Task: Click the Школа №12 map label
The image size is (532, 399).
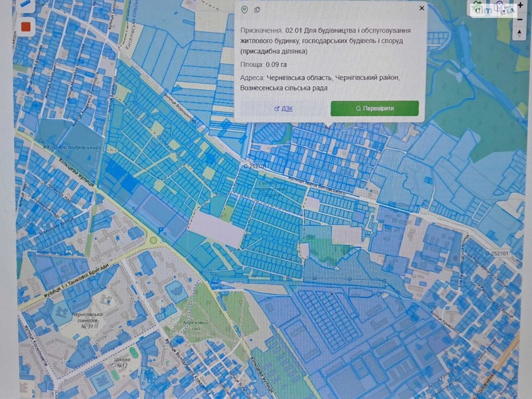Action: [x=122, y=362]
